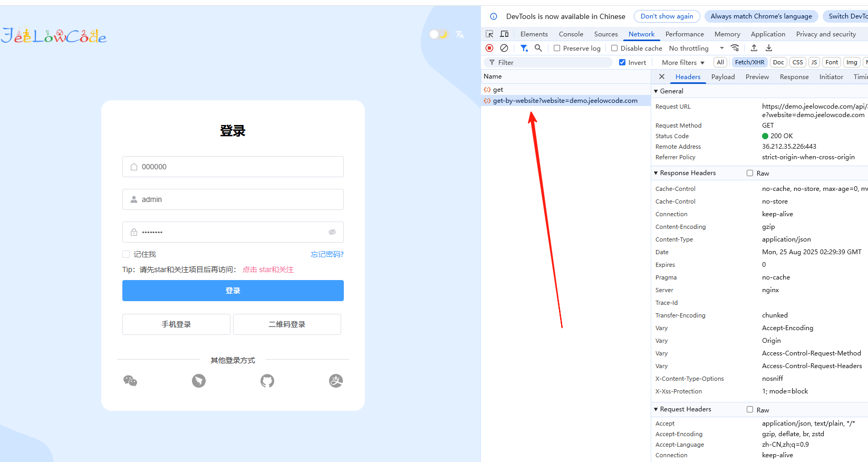Click the username field containing admin
The height and width of the screenshot is (462, 868).
(x=233, y=199)
